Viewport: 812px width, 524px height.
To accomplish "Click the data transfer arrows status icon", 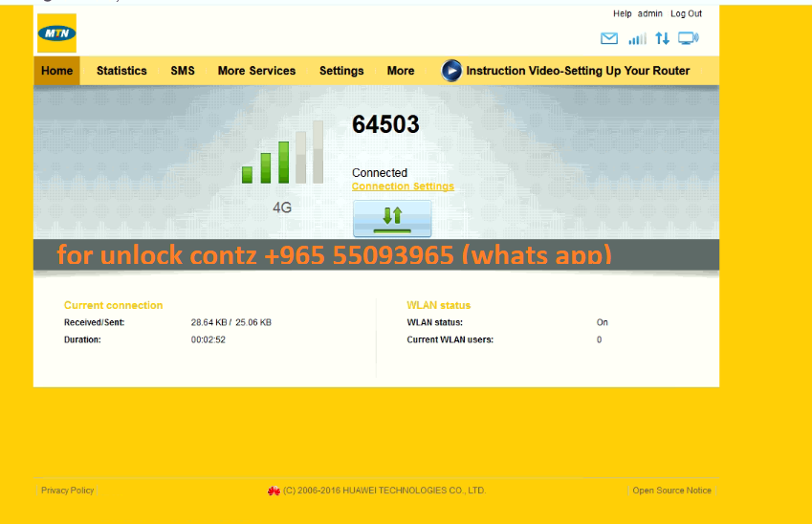I will (x=663, y=38).
